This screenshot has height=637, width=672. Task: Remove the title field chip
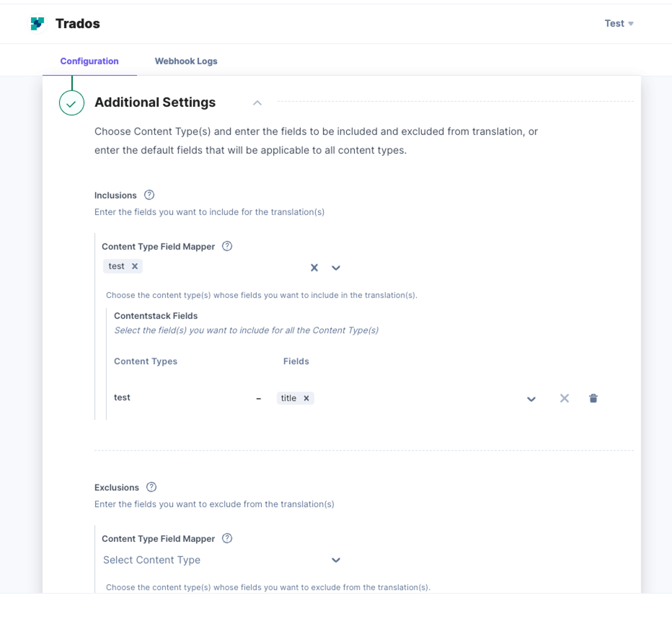tap(306, 398)
